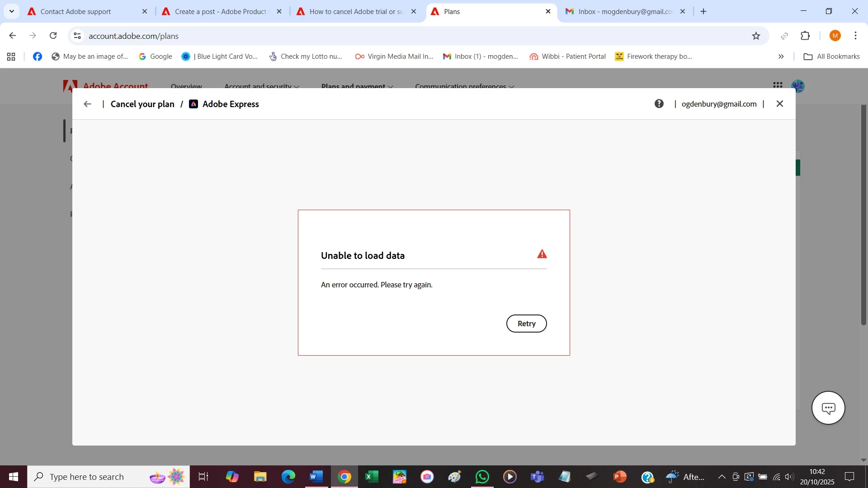868x488 pixels.
Task: Reload the page with the refresh icon
Action: tap(53, 36)
